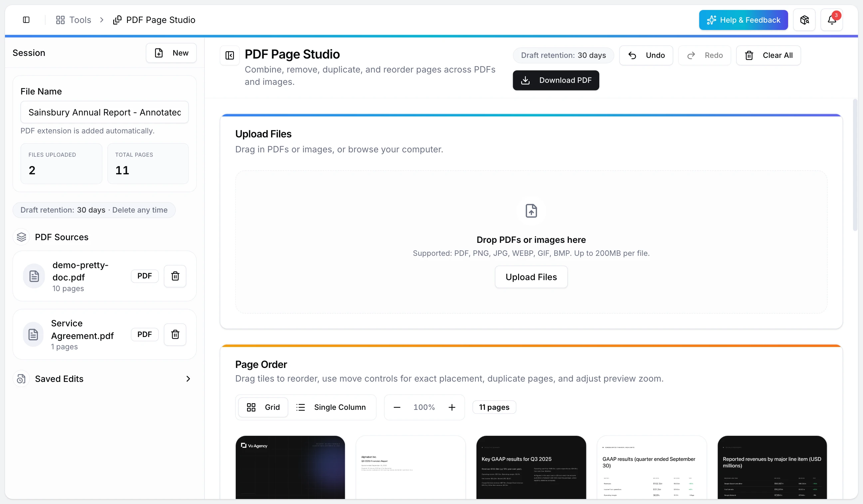Viewport: 863px width, 504px height.
Task: Select Reported revenues page thumbnail
Action: pos(772,467)
